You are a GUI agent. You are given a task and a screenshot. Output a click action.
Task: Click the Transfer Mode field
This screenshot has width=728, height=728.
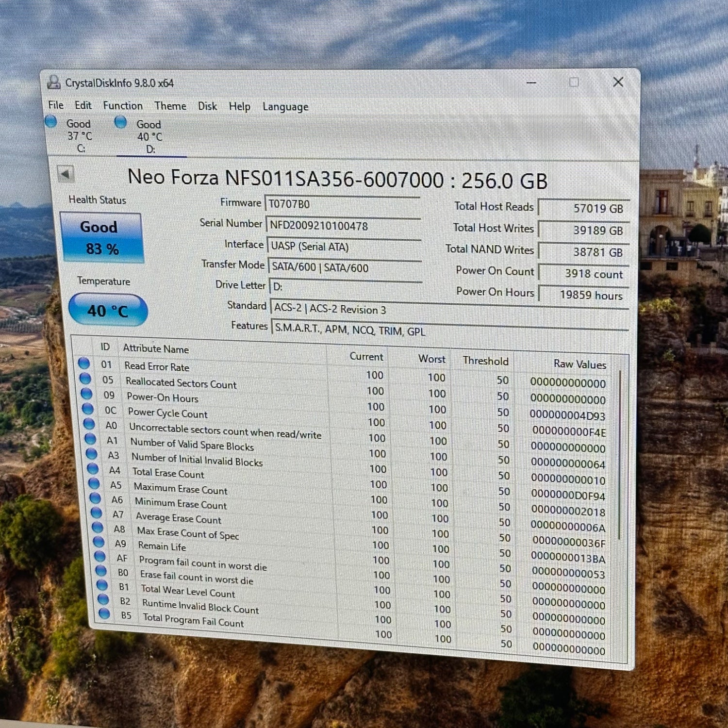click(x=345, y=267)
